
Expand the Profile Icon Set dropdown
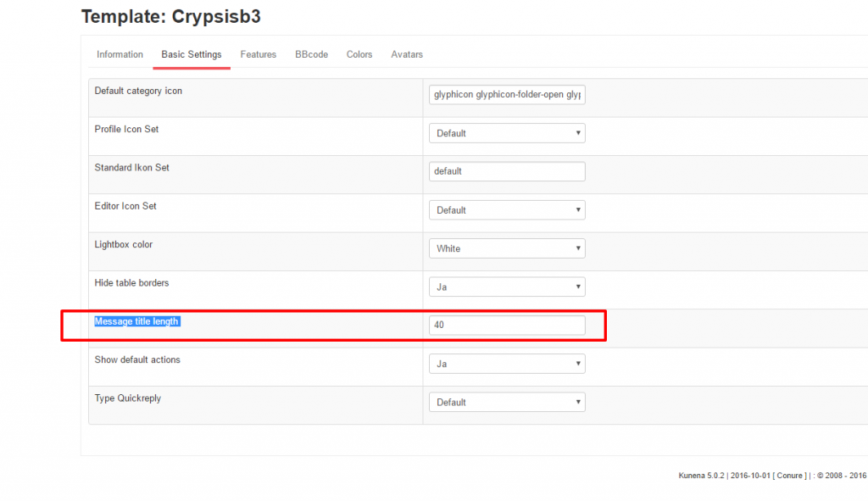pos(507,133)
